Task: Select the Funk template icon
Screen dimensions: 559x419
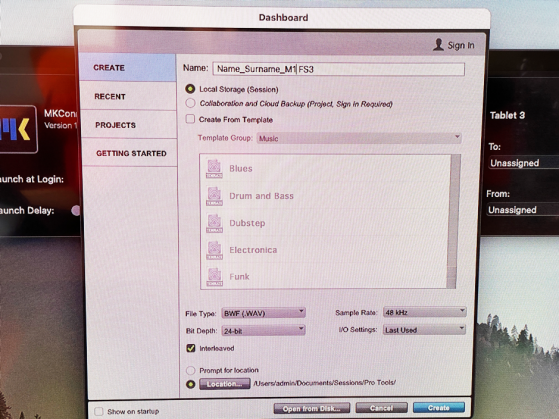Action: coord(214,277)
